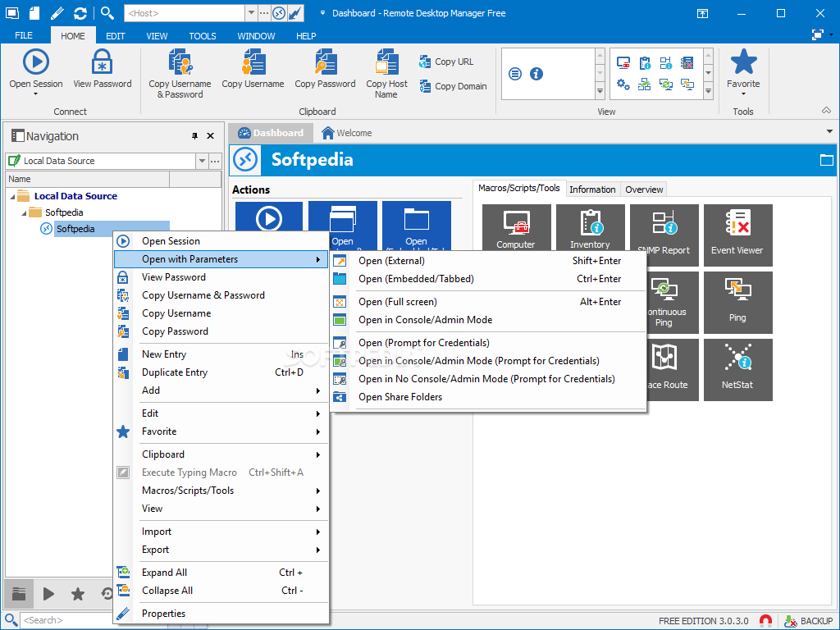Select Open (Prompt for Credentials)

pos(487,343)
